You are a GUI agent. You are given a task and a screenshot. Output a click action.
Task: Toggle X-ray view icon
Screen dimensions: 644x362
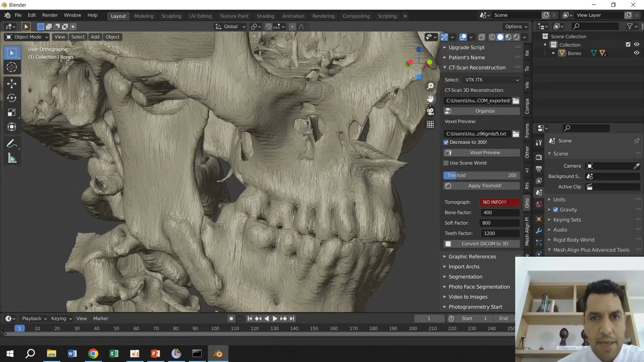click(481, 37)
